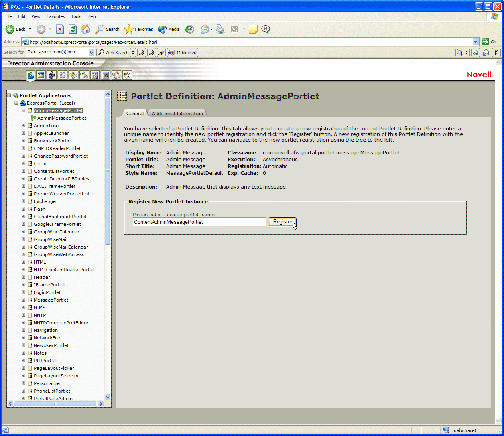The height and width of the screenshot is (436, 504).
Task: Expand the AdminTree node in tree
Action: coord(24,126)
